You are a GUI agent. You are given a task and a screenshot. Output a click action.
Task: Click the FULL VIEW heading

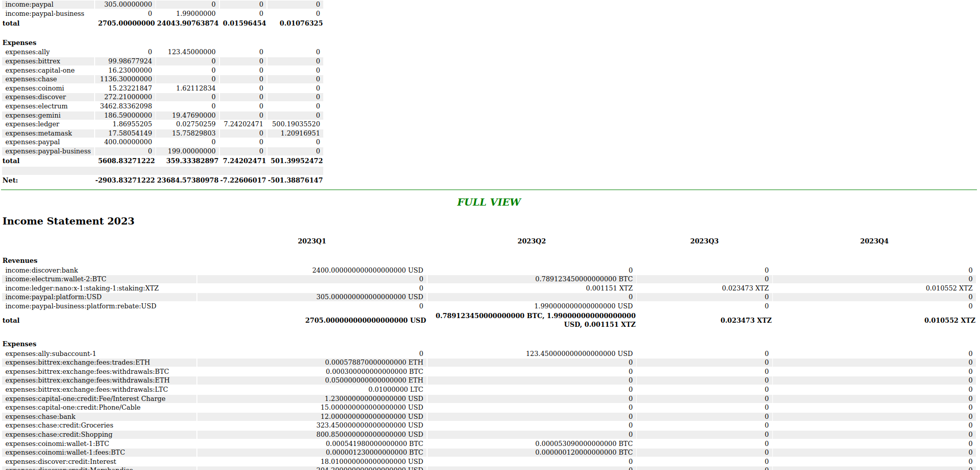(x=488, y=202)
